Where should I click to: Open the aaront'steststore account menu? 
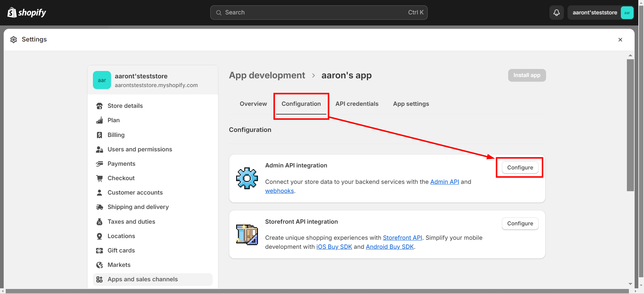point(601,13)
